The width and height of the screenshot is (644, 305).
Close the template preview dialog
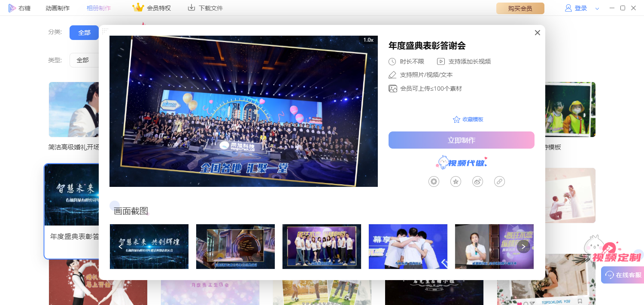537,33
